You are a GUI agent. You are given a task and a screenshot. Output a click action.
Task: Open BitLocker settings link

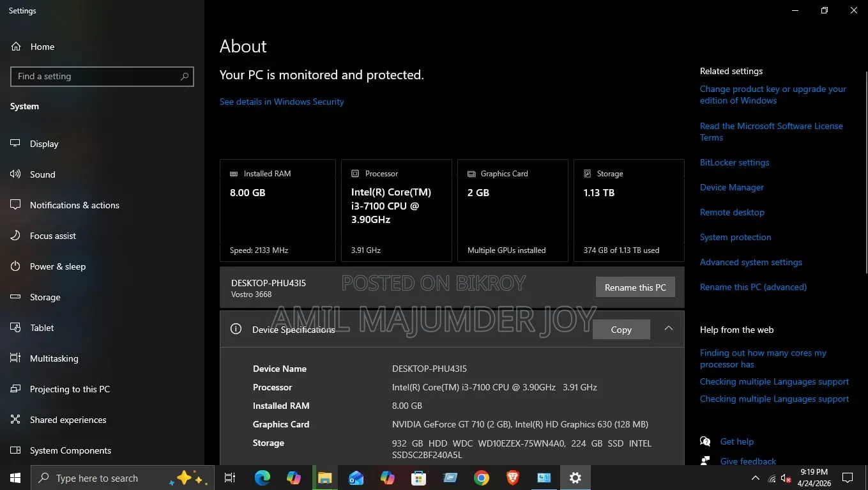[735, 162]
